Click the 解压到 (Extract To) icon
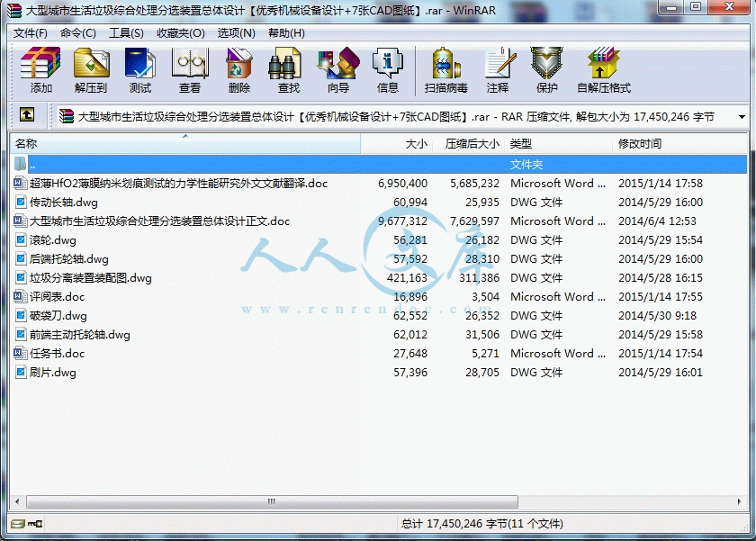Image resolution: width=756 pixels, height=541 pixels. [x=91, y=70]
